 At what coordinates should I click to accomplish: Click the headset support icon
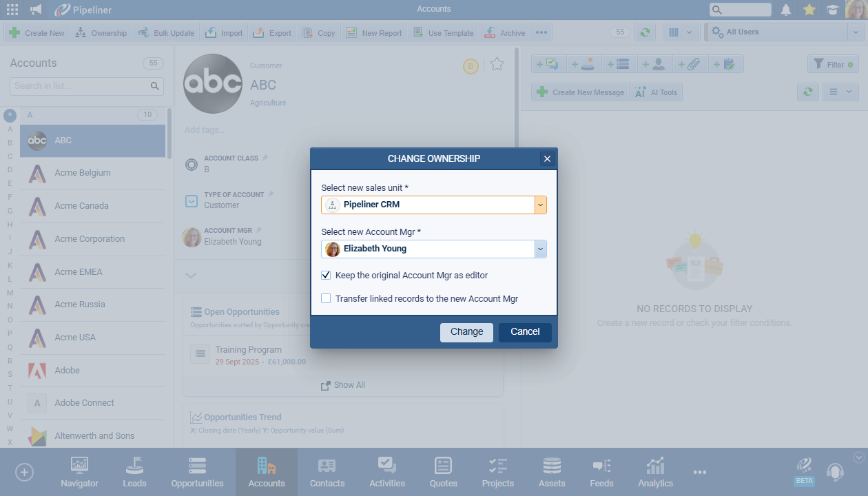pyautogui.click(x=835, y=473)
